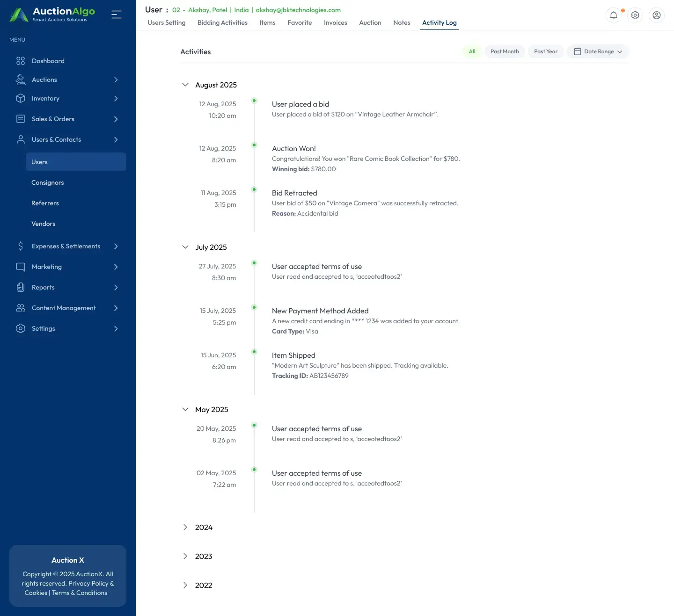Open the settings gear icon in header
This screenshot has height=616, width=674.
click(635, 15)
